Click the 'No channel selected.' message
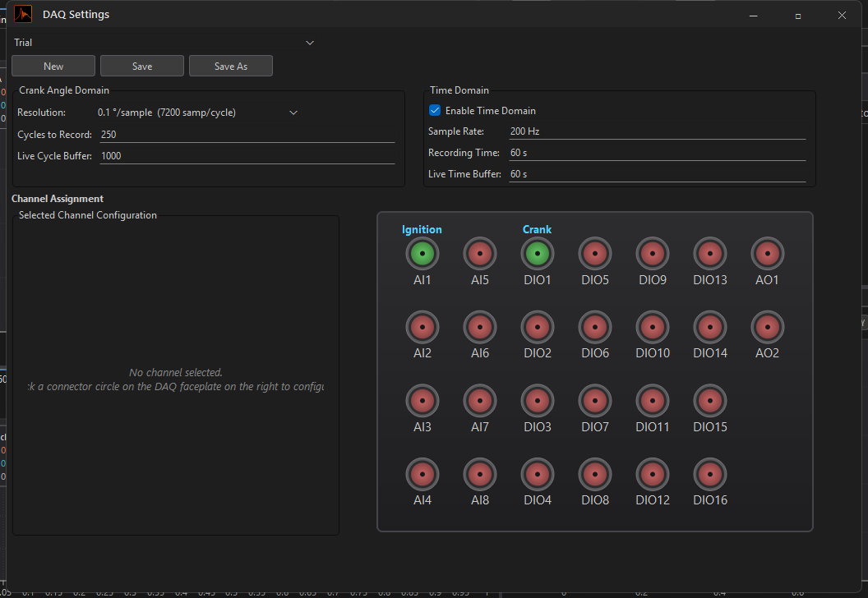Viewport: 868px width, 598px height. pyautogui.click(x=175, y=373)
